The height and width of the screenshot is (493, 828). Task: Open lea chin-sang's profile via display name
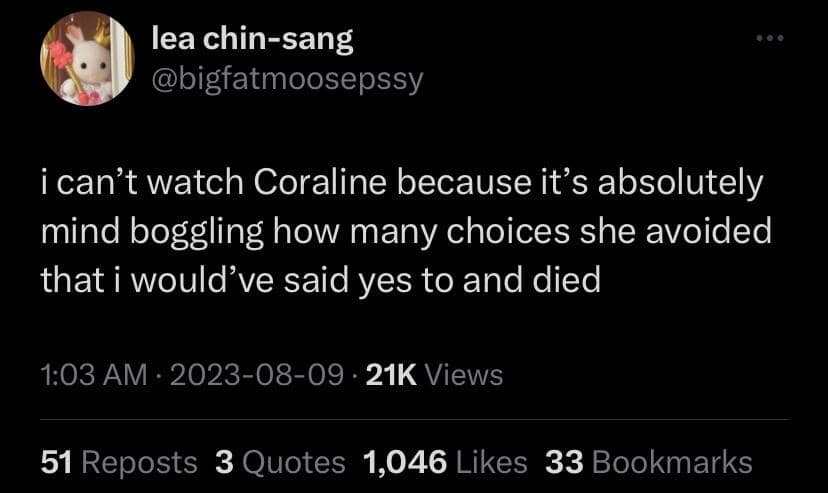252,39
